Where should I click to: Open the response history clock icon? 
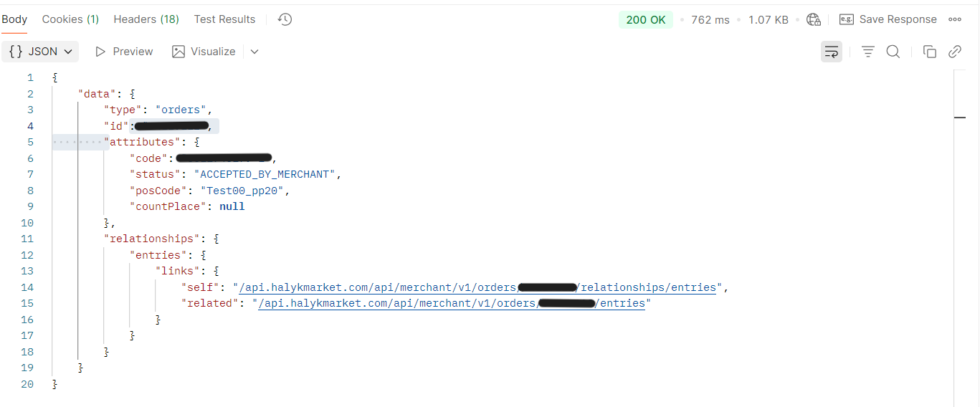[x=285, y=19]
